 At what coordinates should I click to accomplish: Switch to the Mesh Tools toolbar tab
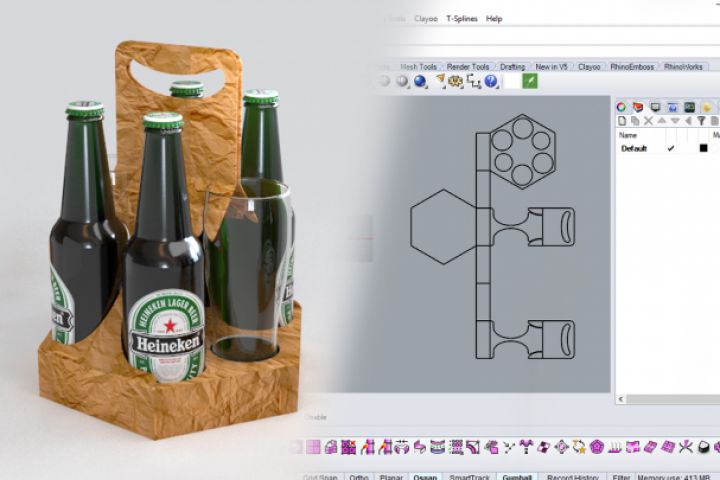418,67
